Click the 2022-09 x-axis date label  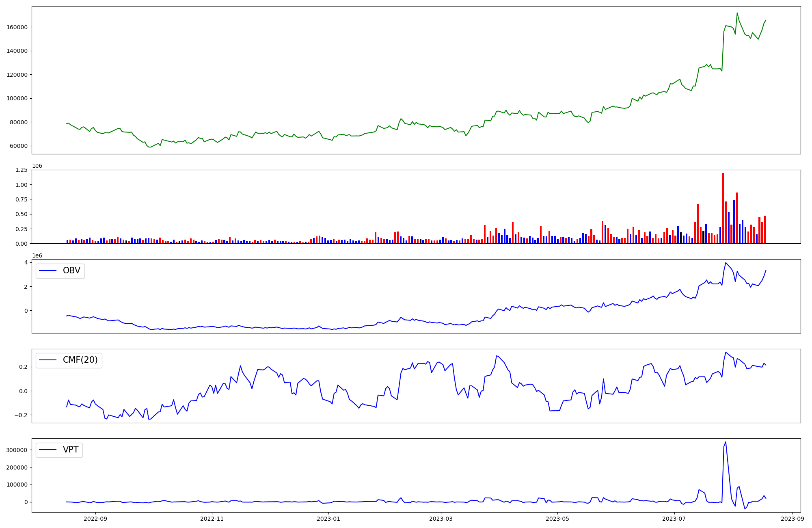coord(95,519)
